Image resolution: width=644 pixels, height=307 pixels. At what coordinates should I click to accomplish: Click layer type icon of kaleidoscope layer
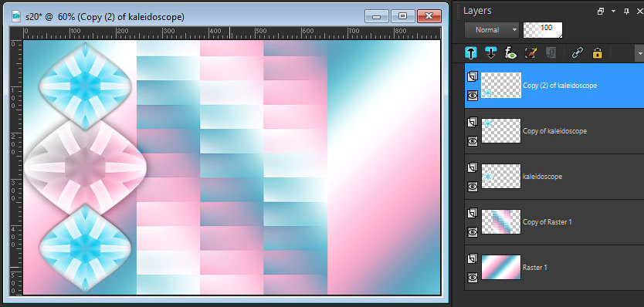click(x=473, y=167)
